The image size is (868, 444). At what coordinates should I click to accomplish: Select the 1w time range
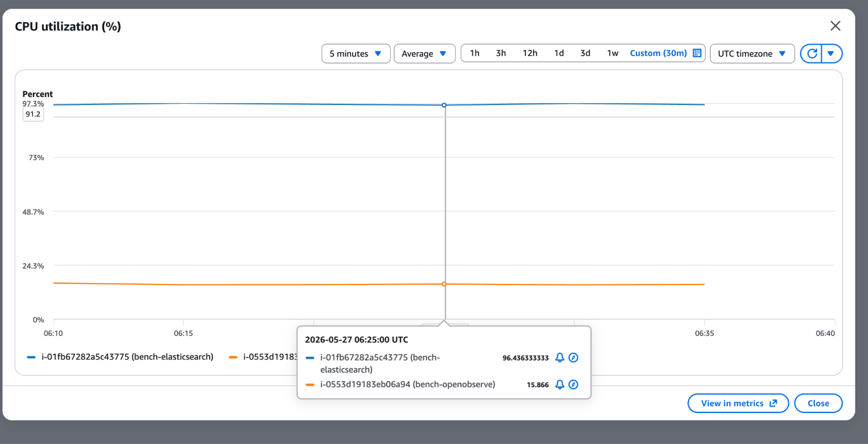coord(612,53)
